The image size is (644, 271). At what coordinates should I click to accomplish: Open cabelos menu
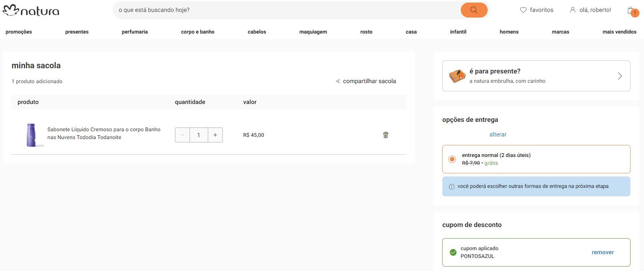257,32
